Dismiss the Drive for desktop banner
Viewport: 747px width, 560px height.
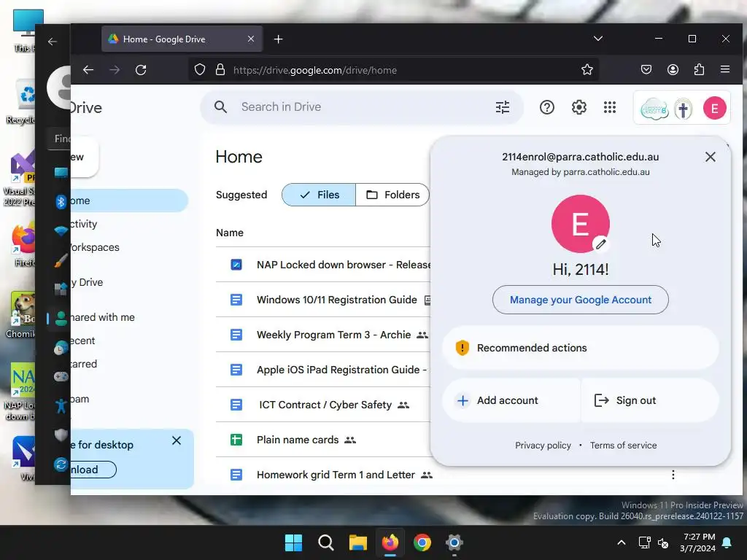(177, 440)
